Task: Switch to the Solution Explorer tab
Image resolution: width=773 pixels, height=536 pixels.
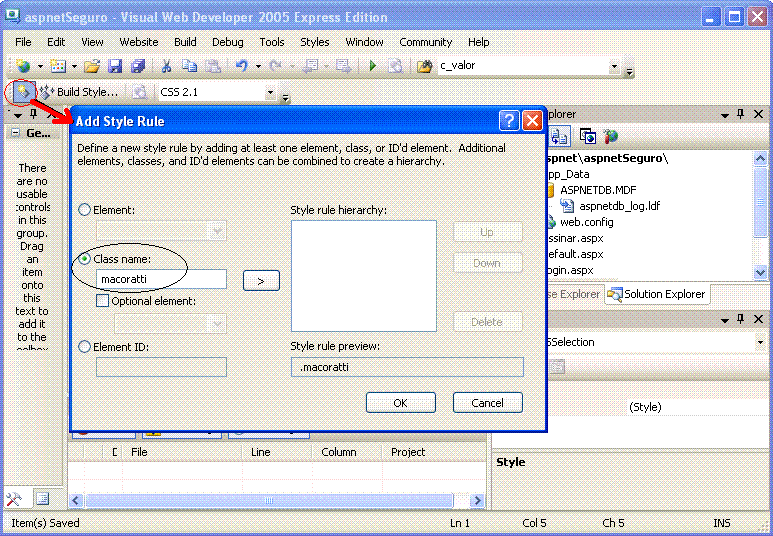Action: pos(657,294)
